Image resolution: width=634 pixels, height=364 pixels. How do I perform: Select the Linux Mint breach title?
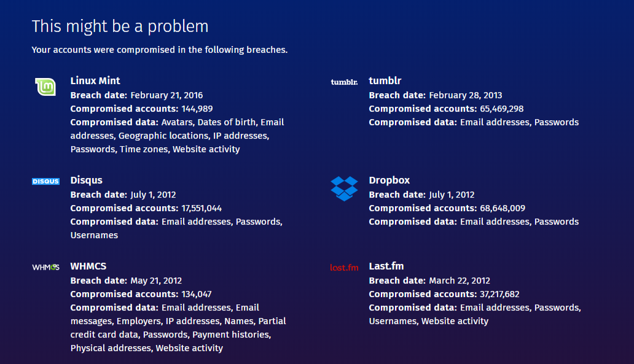tap(95, 80)
